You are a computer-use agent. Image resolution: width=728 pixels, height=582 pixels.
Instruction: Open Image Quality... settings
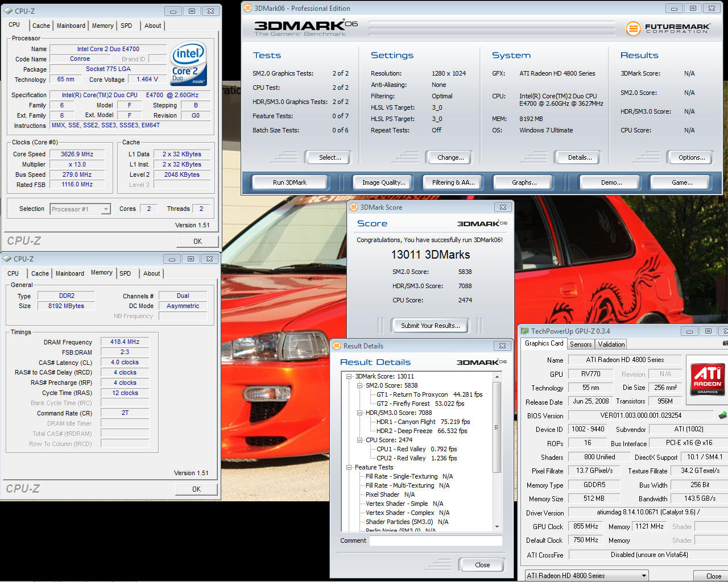(384, 182)
